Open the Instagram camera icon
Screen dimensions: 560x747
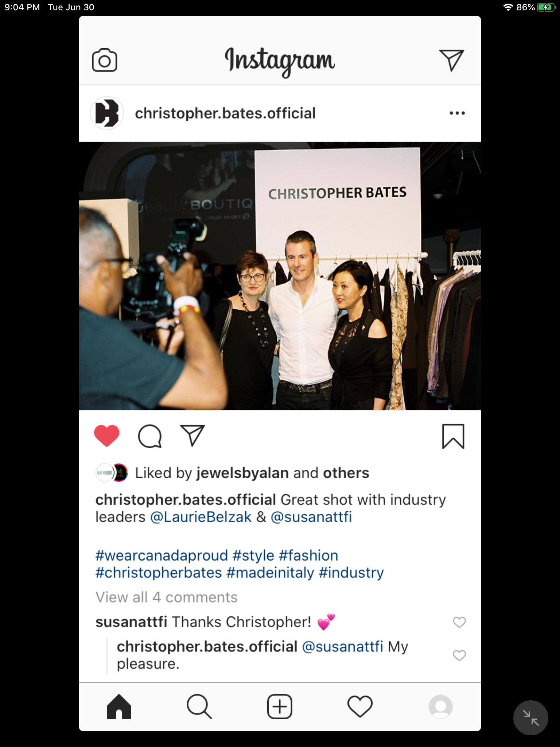tap(104, 60)
